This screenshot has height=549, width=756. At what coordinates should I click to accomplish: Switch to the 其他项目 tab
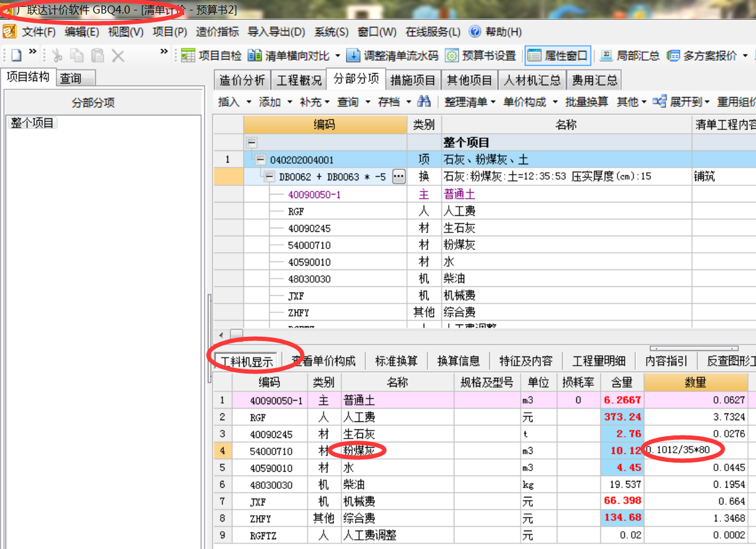[x=470, y=80]
